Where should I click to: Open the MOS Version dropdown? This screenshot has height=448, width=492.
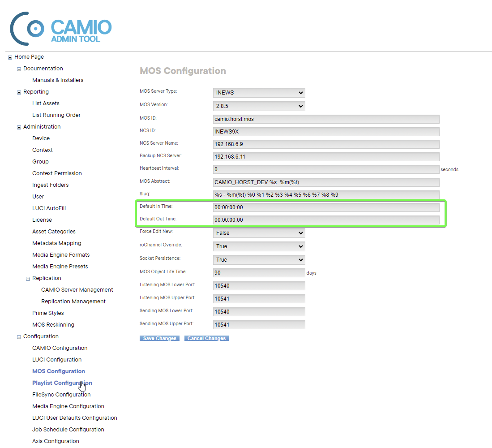(259, 106)
